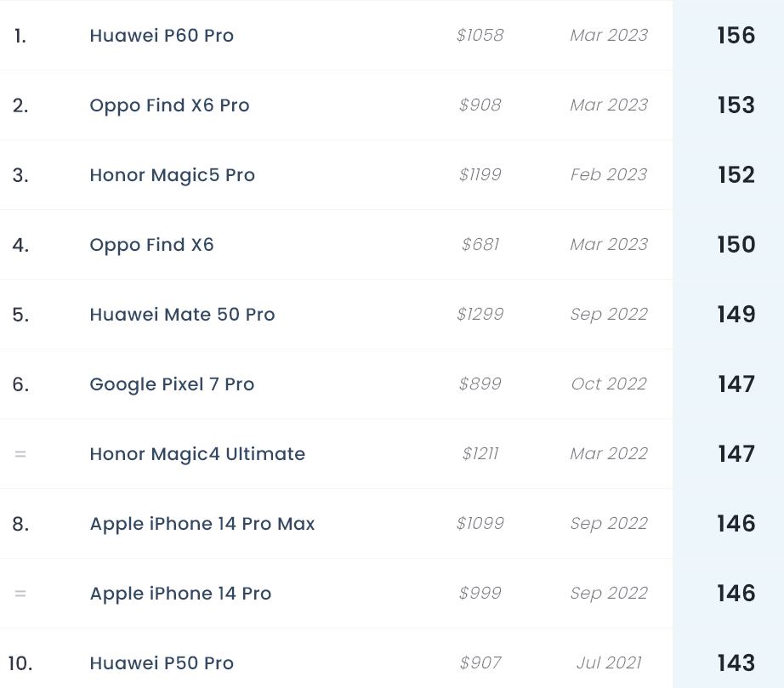Click the Oppo Find X6 Pro name
The image size is (784, 688).
click(x=169, y=105)
